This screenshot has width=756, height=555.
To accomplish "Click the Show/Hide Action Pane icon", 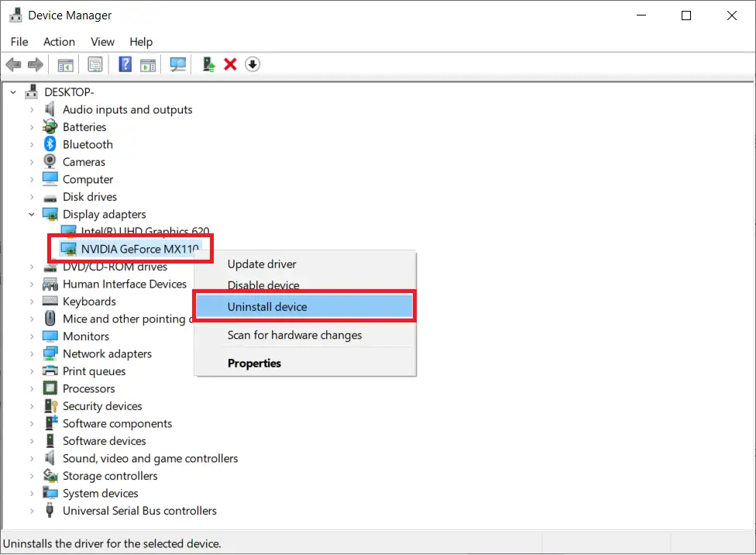I will (148, 64).
